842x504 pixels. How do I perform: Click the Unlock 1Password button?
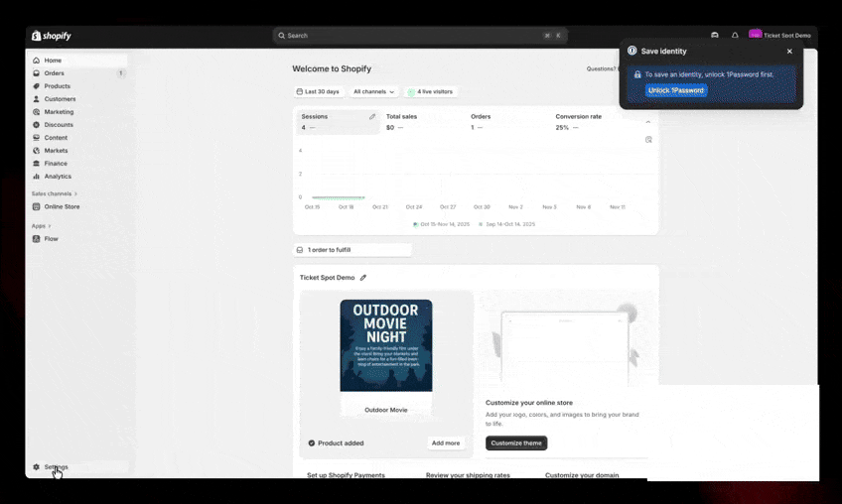click(676, 90)
